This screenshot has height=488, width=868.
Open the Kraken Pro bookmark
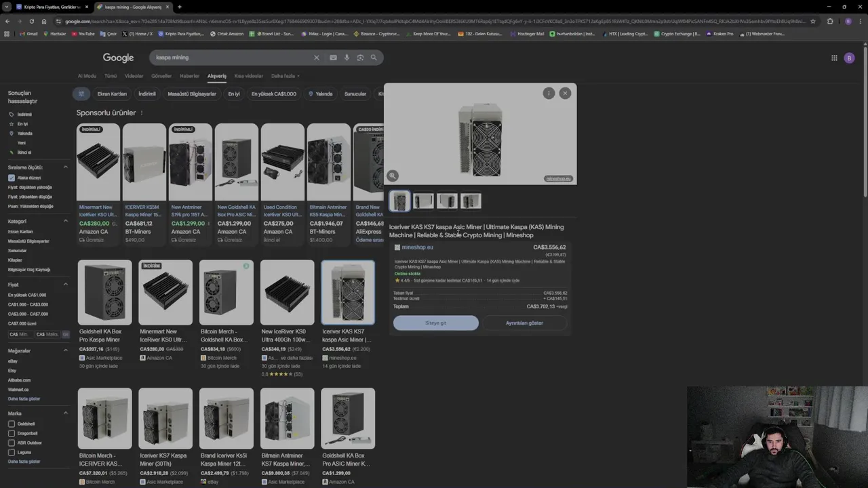719,33
